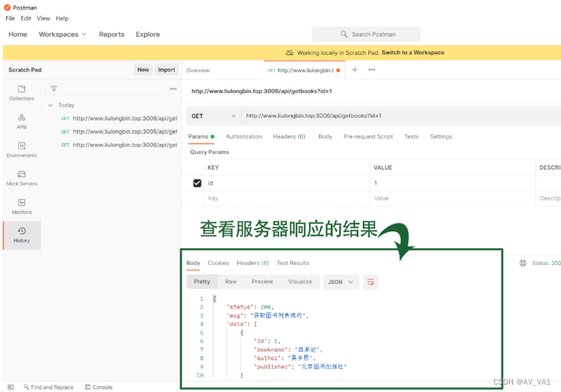The image size is (561, 392).
Task: Click the Postman logo in title bar
Action: [x=7, y=7]
